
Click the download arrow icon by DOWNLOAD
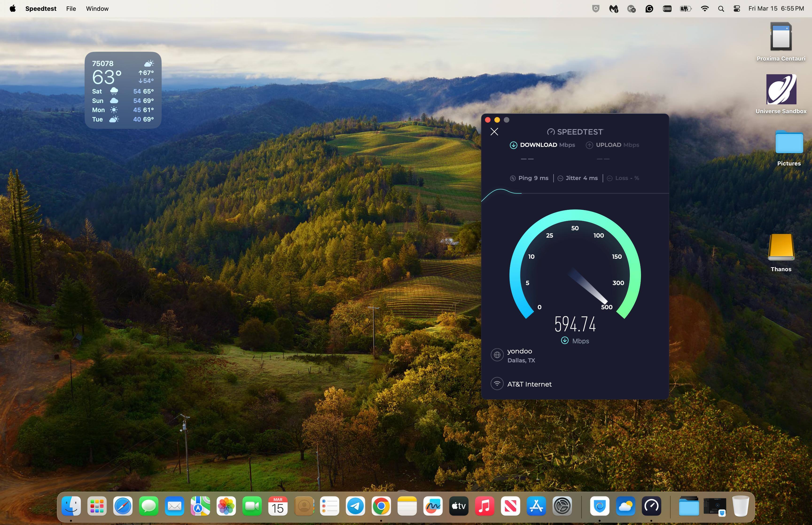coord(513,145)
